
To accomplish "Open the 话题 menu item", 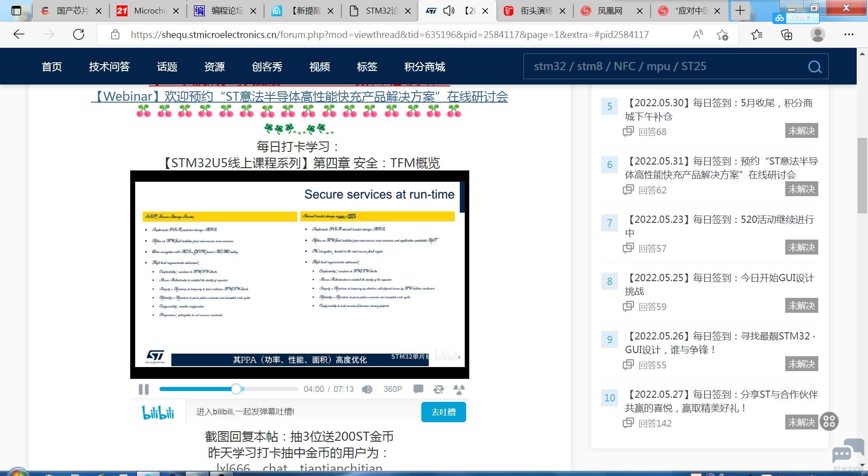I will tap(167, 67).
